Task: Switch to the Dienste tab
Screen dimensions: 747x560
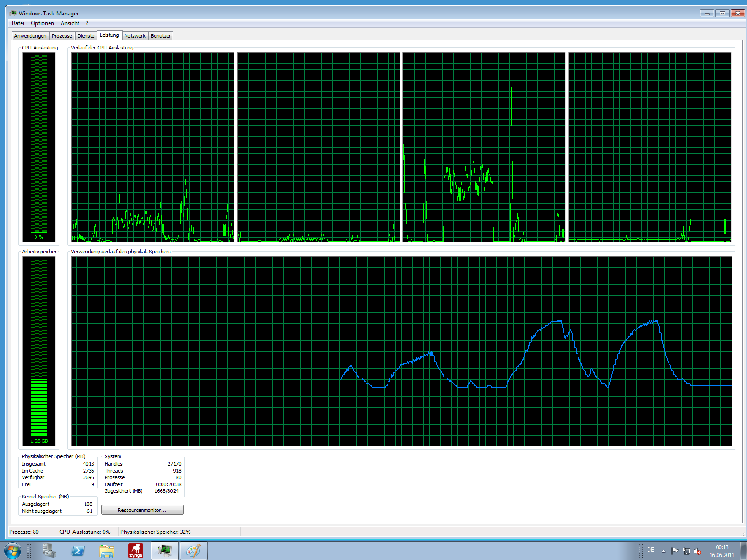Action: tap(86, 36)
